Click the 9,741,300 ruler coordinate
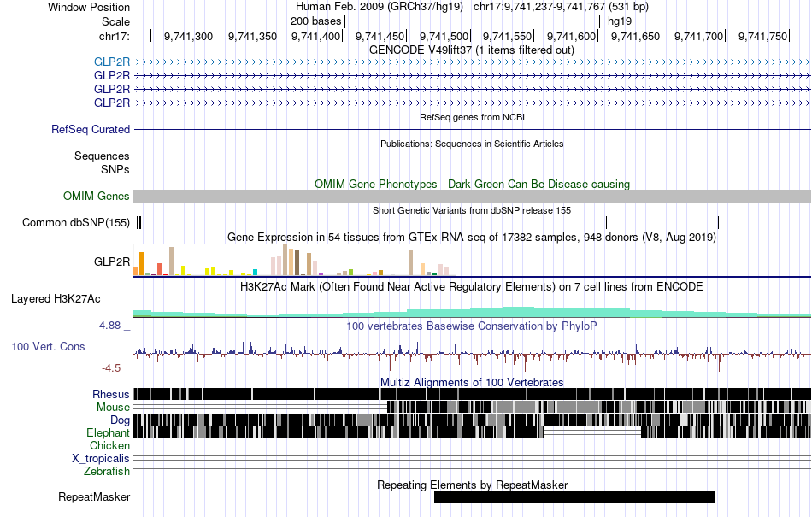 [189, 36]
